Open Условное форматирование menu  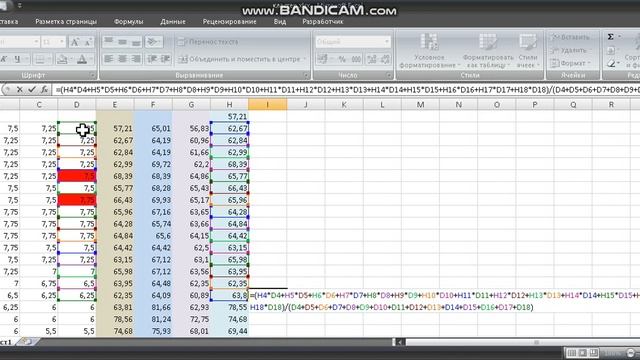[x=429, y=51]
